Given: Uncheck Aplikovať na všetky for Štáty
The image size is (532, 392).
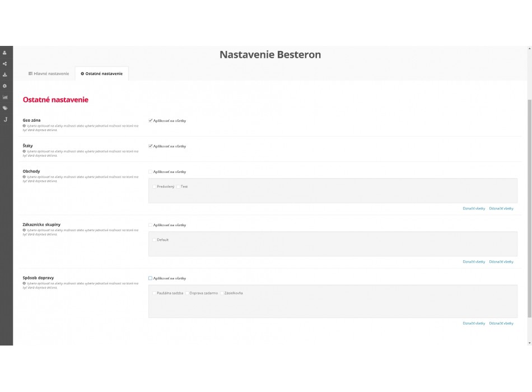Looking at the screenshot, I should pyautogui.click(x=150, y=146).
